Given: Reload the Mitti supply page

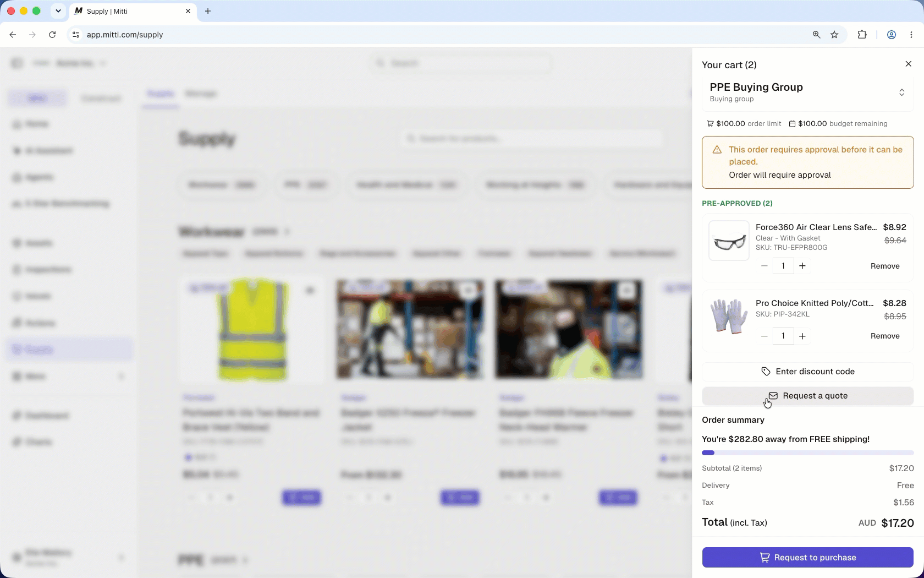Looking at the screenshot, I should coord(52,35).
